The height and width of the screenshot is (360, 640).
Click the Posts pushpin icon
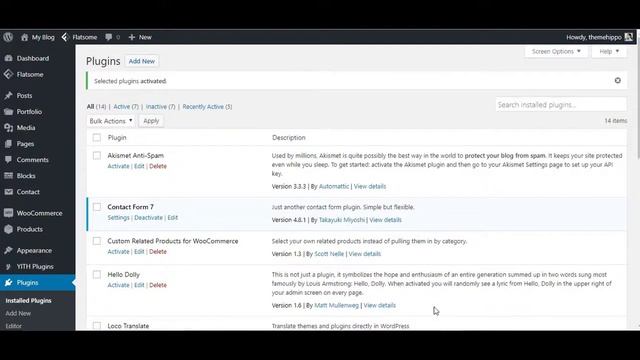(8, 96)
